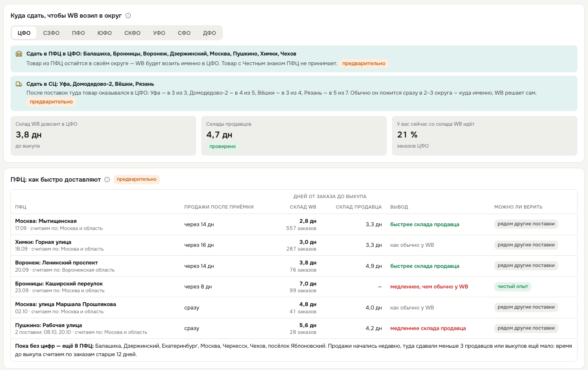Image resolution: width=588 pixels, height=370 pixels.
Task: Click the чистый опыт badge
Action: pos(513,287)
